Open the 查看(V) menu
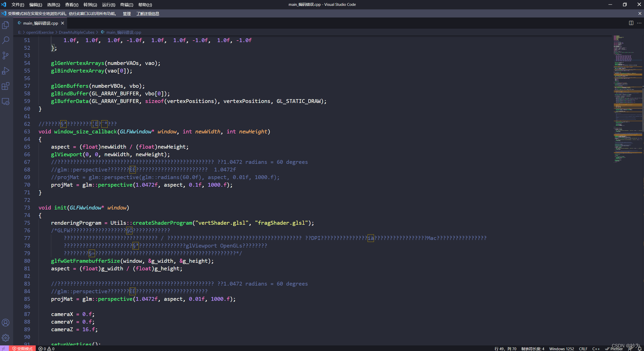 tap(72, 5)
